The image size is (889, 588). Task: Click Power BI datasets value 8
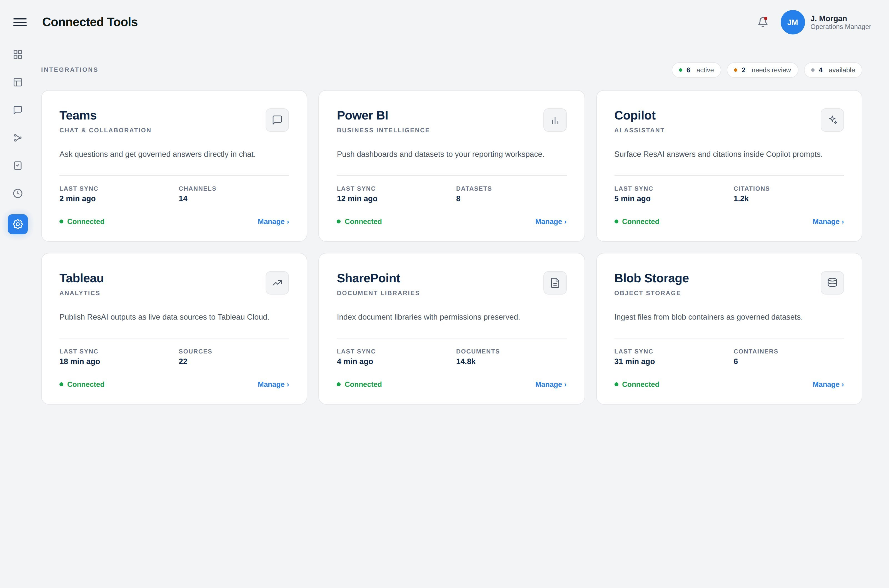458,199
